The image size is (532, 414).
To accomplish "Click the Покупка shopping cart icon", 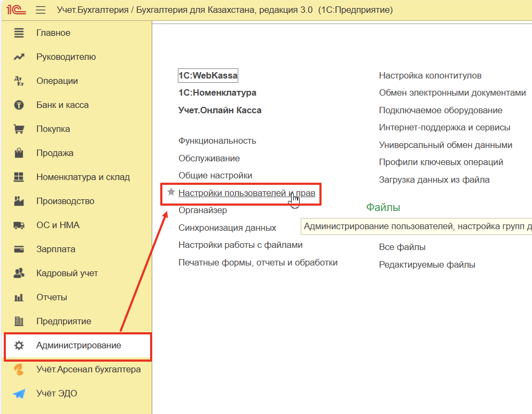I will coord(19,129).
